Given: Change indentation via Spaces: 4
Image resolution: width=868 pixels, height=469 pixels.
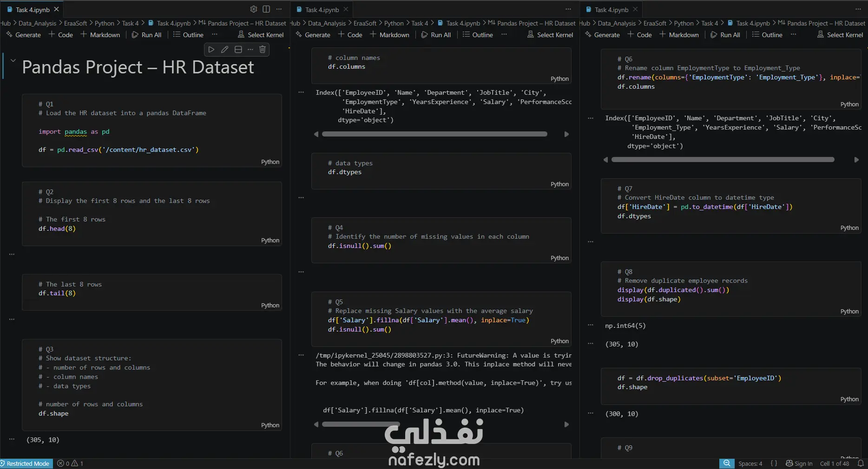Looking at the screenshot, I should point(750,463).
